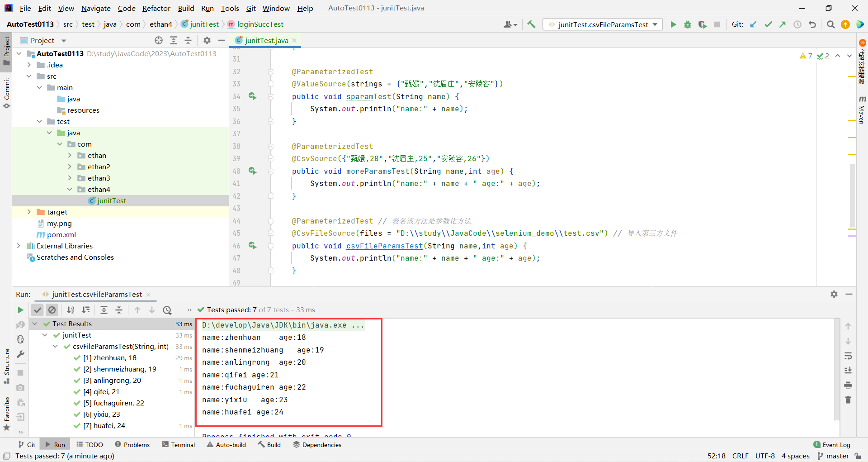Image resolution: width=868 pixels, height=462 pixels.
Task: Click warnings indicator in editor corner
Action: [806, 56]
